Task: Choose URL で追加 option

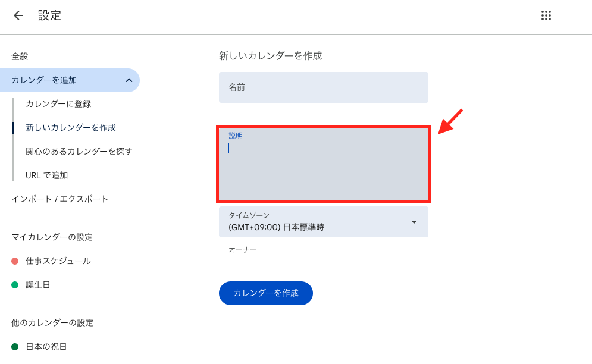Action: coord(47,175)
